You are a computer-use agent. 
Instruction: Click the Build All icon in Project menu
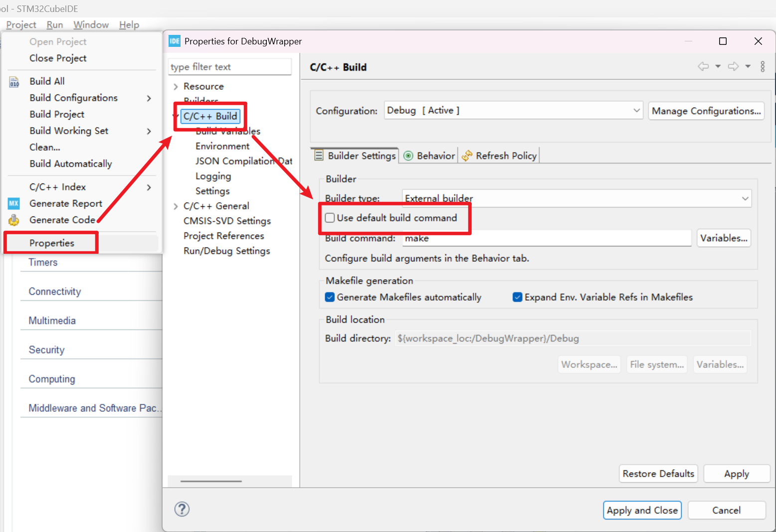pos(14,82)
